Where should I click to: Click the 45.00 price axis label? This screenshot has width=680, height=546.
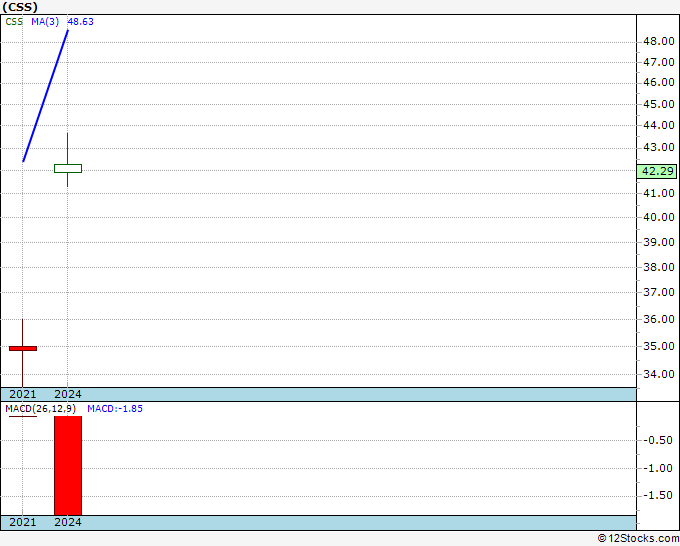point(659,104)
